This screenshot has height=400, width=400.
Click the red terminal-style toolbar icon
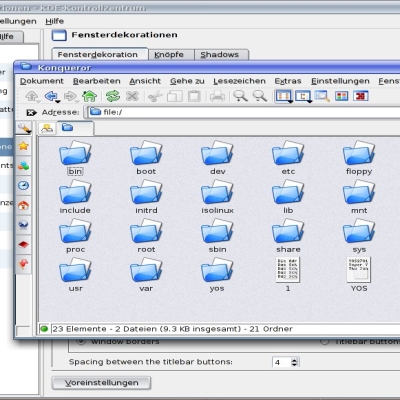tap(361, 96)
